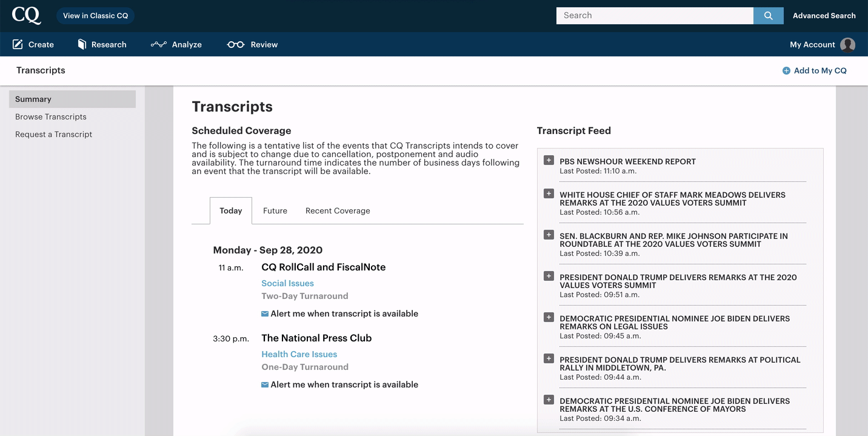Click alert link for National Press Club transcript
The image size is (868, 436).
(344, 384)
